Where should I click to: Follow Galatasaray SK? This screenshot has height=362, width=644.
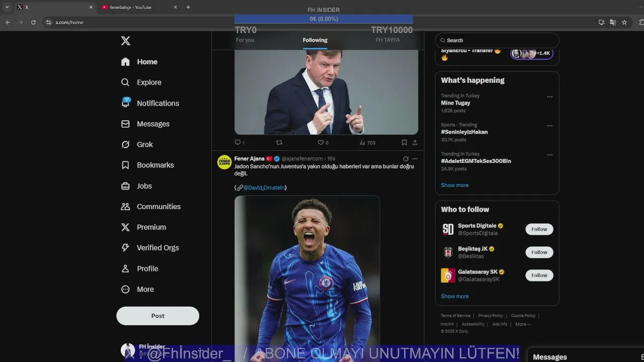point(539,276)
